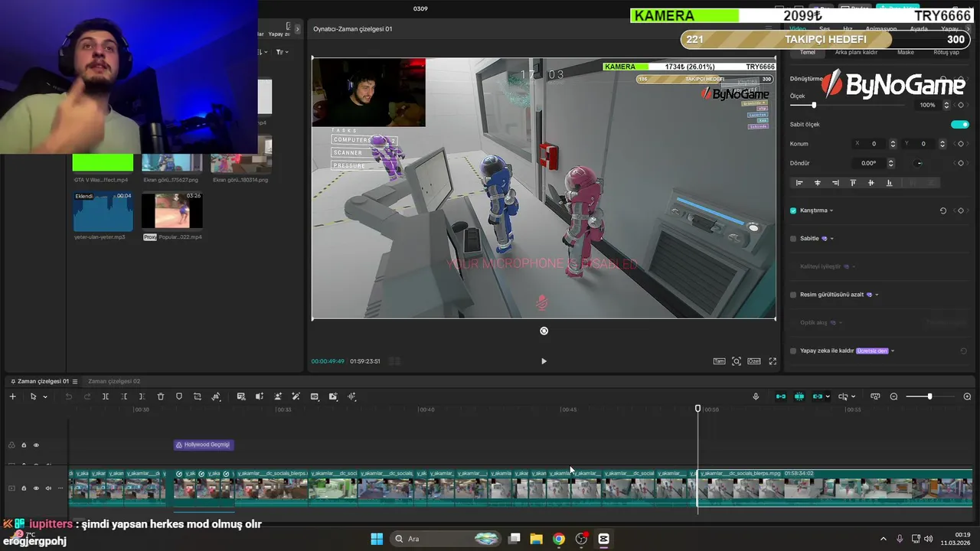
Task: Expand the Sabitle section arrow
Action: click(x=832, y=239)
